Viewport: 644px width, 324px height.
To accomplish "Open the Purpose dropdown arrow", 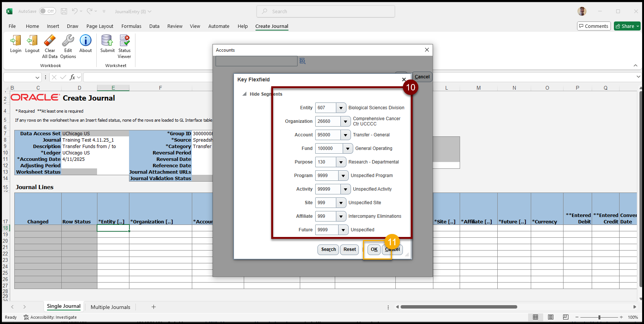I will pyautogui.click(x=341, y=162).
